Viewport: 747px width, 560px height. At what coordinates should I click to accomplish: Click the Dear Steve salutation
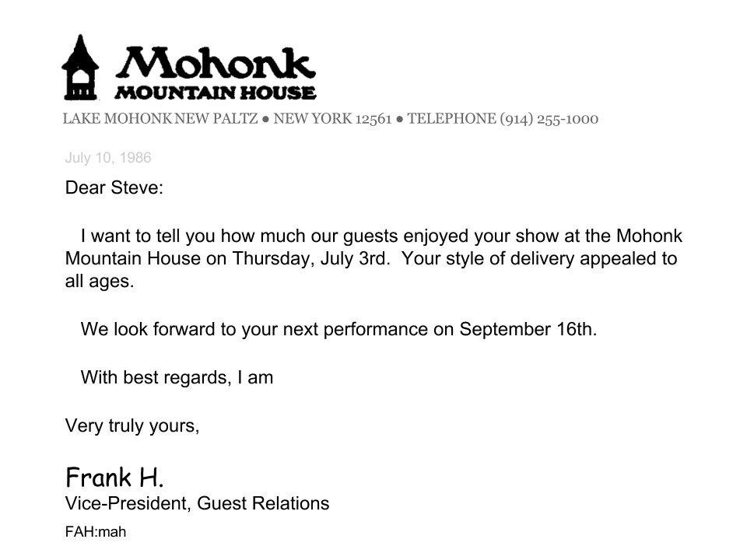[114, 188]
